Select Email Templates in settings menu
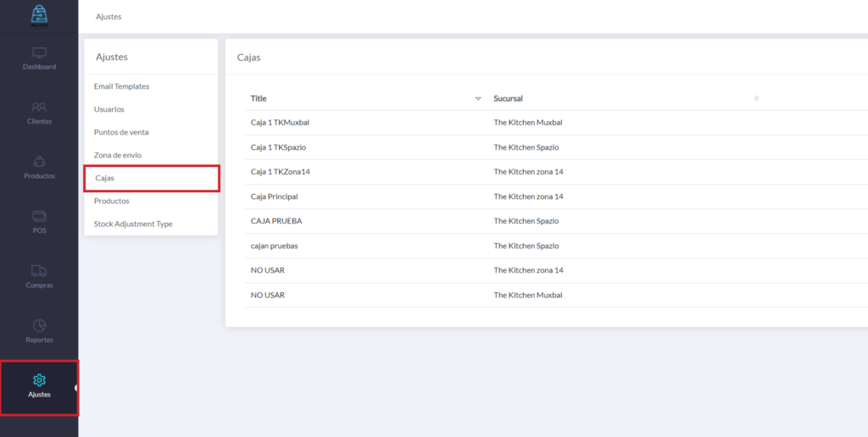Screen dimensions: 868x437 pyautogui.click(x=121, y=86)
